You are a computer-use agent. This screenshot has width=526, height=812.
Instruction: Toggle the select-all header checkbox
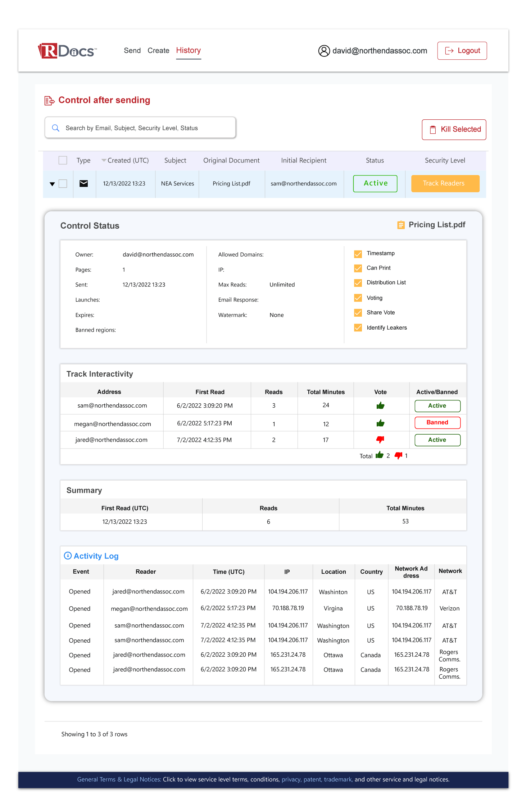coord(63,160)
